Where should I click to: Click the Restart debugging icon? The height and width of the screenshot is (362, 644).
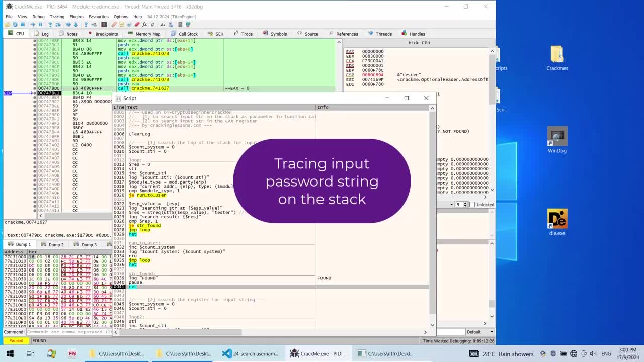(x=15, y=24)
